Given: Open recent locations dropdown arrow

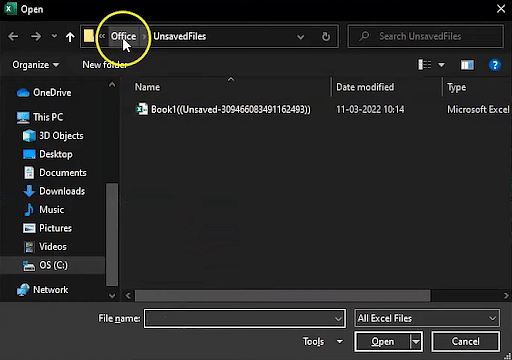Looking at the screenshot, I should click(x=54, y=36).
